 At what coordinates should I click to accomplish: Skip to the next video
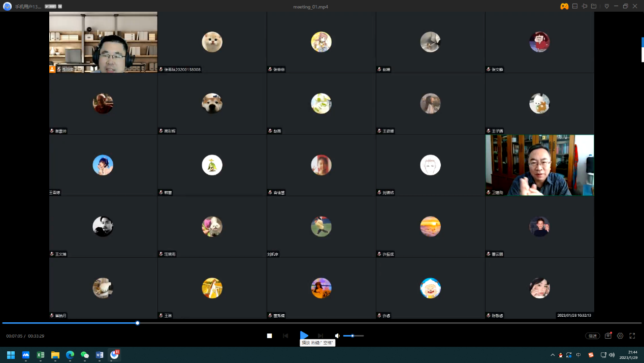[x=320, y=336]
